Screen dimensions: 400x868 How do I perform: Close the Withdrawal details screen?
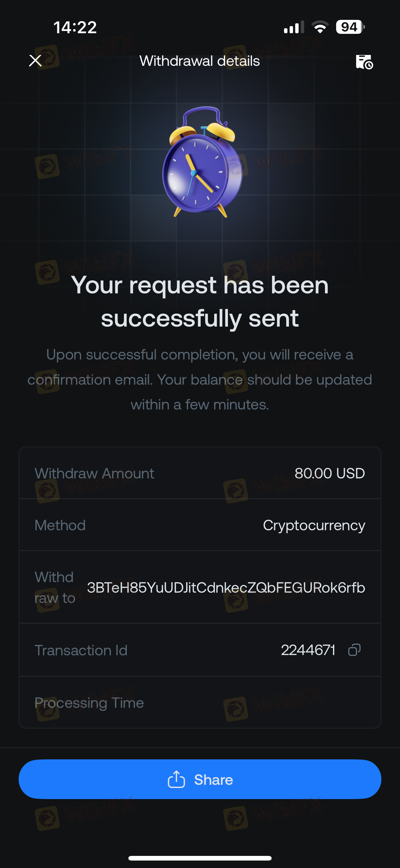35,61
